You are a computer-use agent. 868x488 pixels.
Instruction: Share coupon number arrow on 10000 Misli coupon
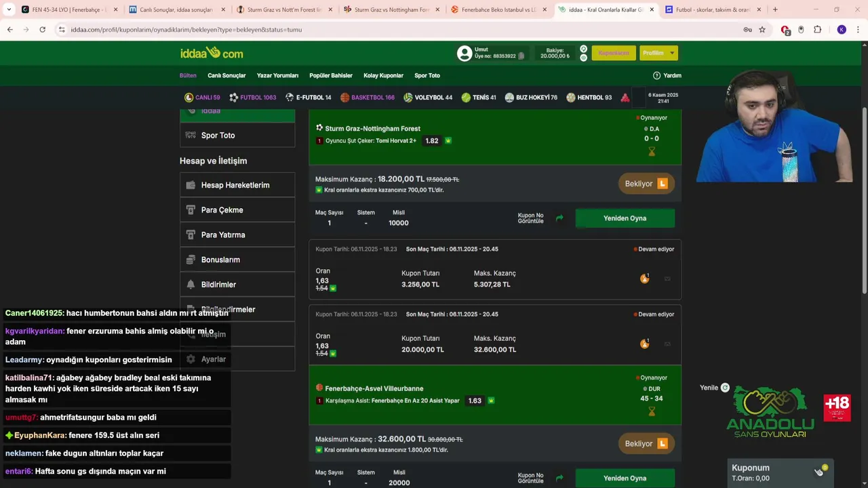pyautogui.click(x=559, y=218)
